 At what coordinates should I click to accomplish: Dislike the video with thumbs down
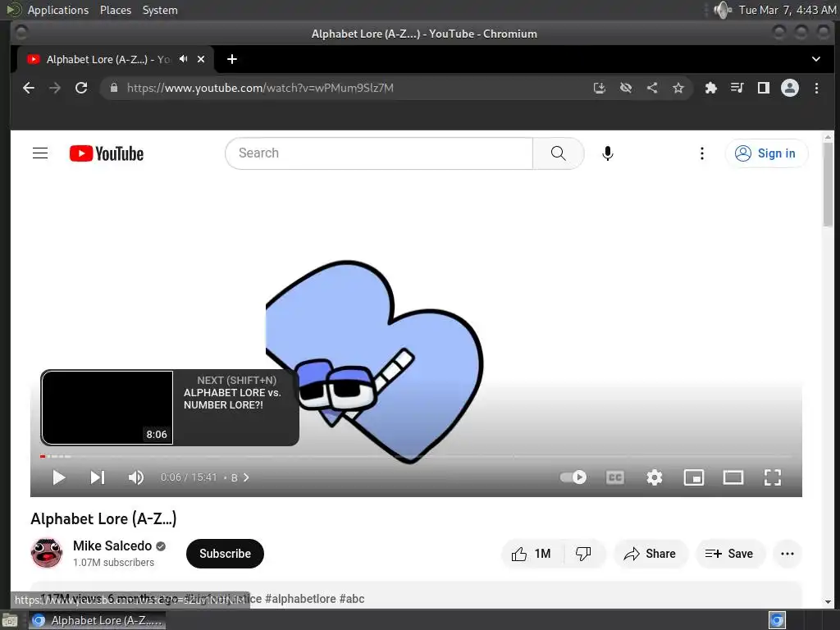pos(583,554)
